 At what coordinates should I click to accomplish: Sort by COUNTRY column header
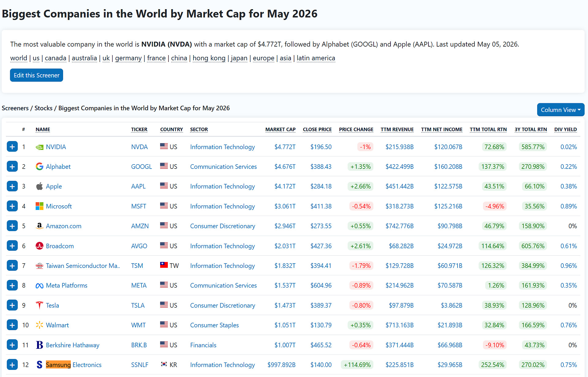point(171,130)
